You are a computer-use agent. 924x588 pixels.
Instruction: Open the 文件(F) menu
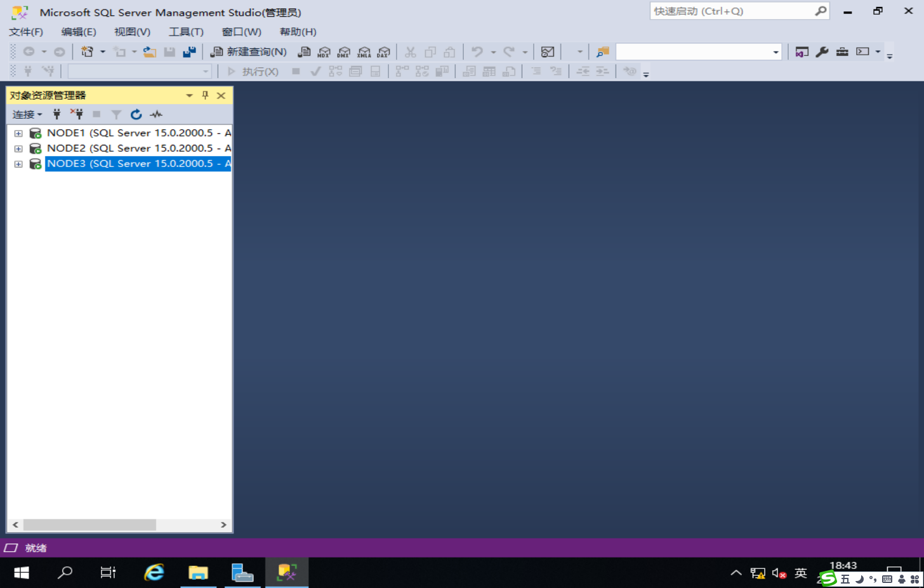tap(26, 32)
